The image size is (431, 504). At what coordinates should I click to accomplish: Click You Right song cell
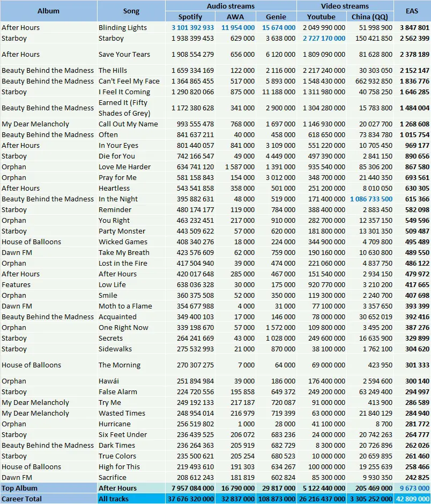[131, 221]
